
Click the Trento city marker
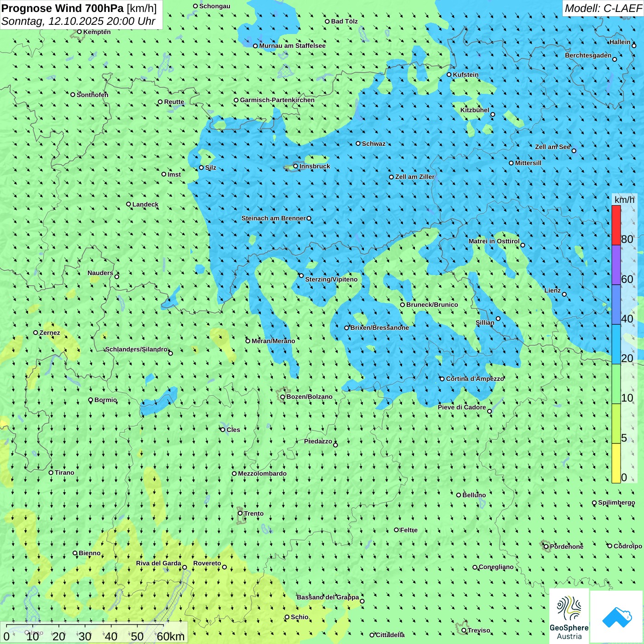pos(240,513)
